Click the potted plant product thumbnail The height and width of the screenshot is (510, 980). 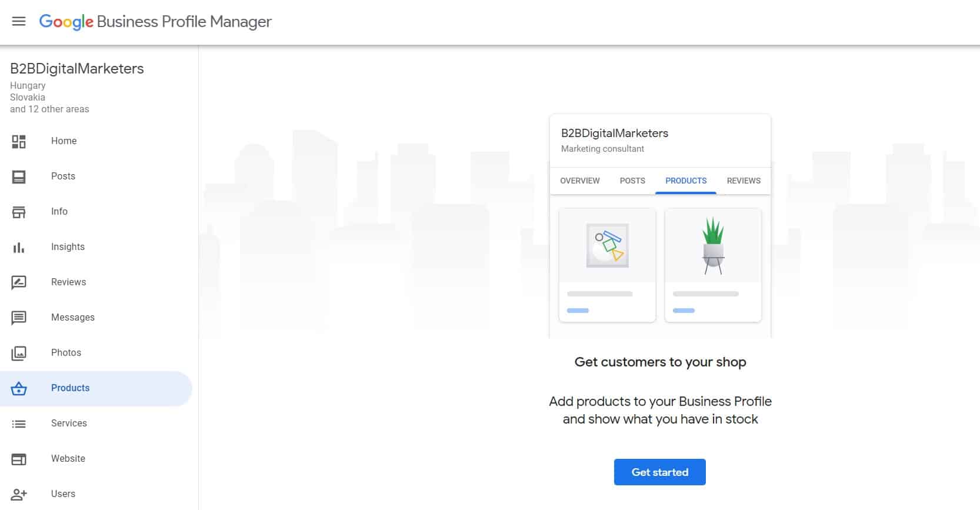[x=713, y=245]
